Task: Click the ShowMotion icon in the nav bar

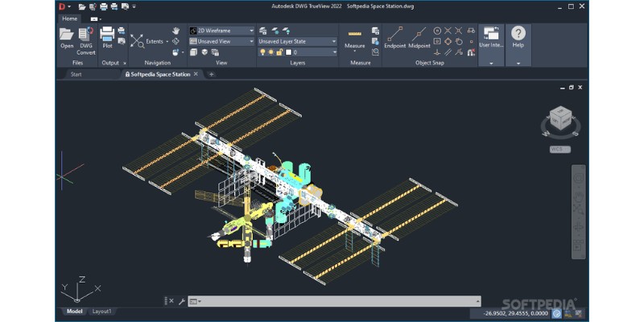Action: pyautogui.click(x=579, y=246)
